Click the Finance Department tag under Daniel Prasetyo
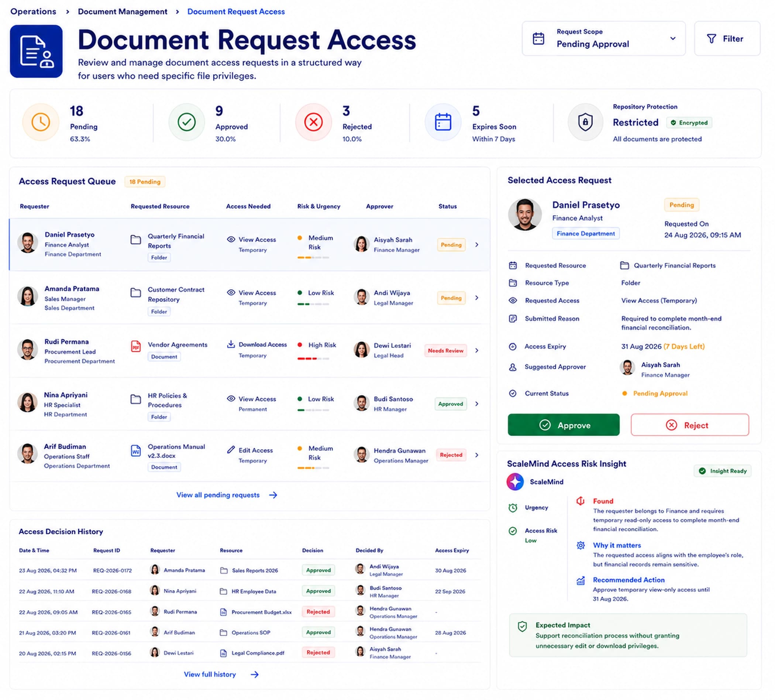This screenshot has width=775, height=700. click(585, 233)
